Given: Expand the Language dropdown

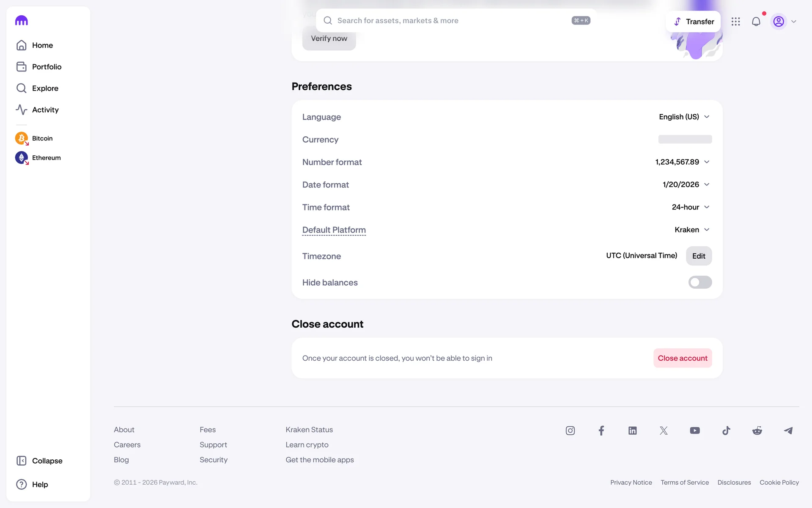Looking at the screenshot, I should 684,117.
